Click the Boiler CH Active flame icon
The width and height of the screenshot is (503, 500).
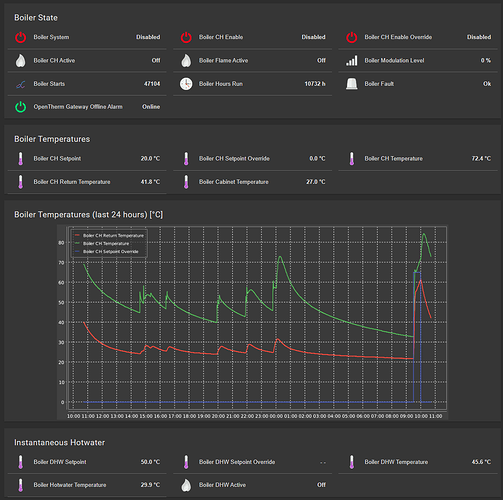(21, 61)
